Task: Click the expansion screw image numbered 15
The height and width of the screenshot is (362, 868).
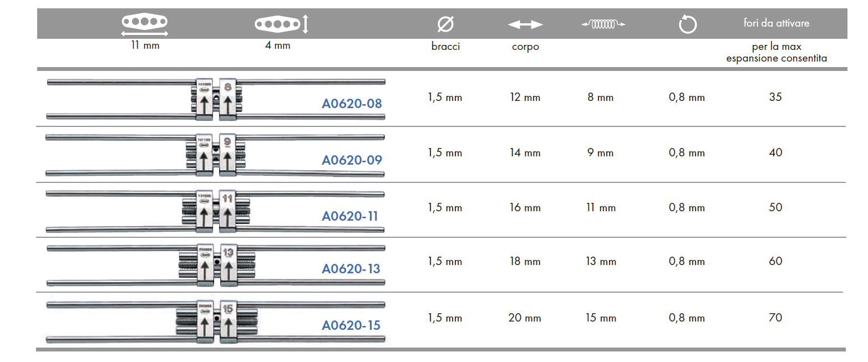Action: click(216, 321)
